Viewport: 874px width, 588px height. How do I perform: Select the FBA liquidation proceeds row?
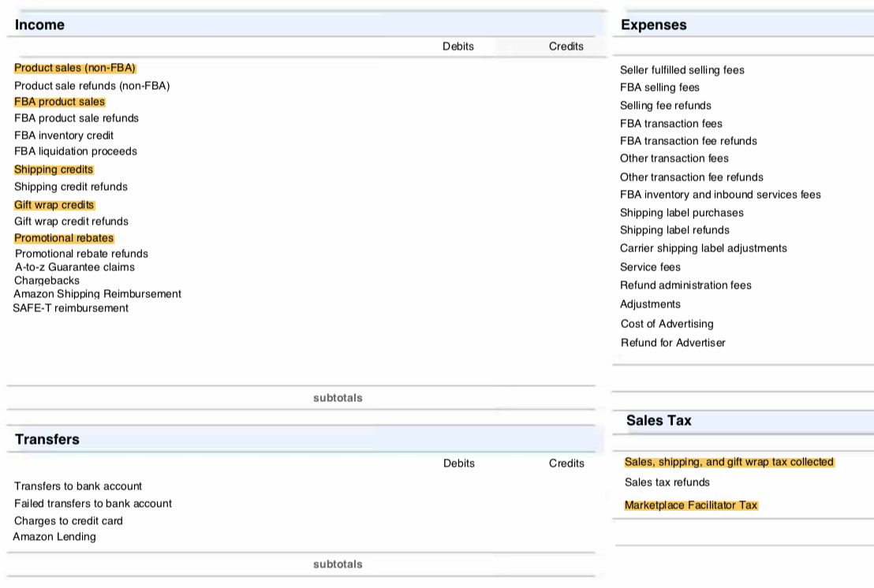tap(75, 151)
